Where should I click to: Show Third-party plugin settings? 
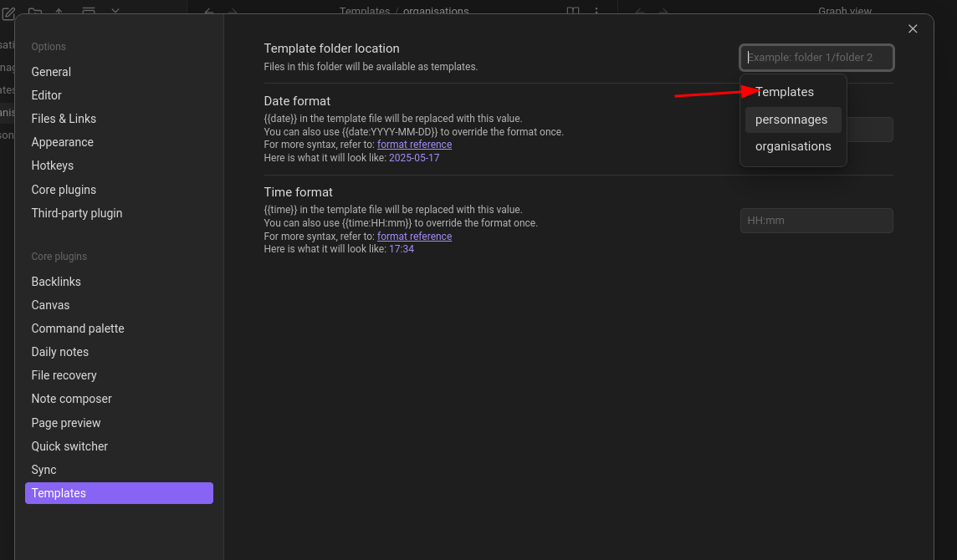coord(77,213)
